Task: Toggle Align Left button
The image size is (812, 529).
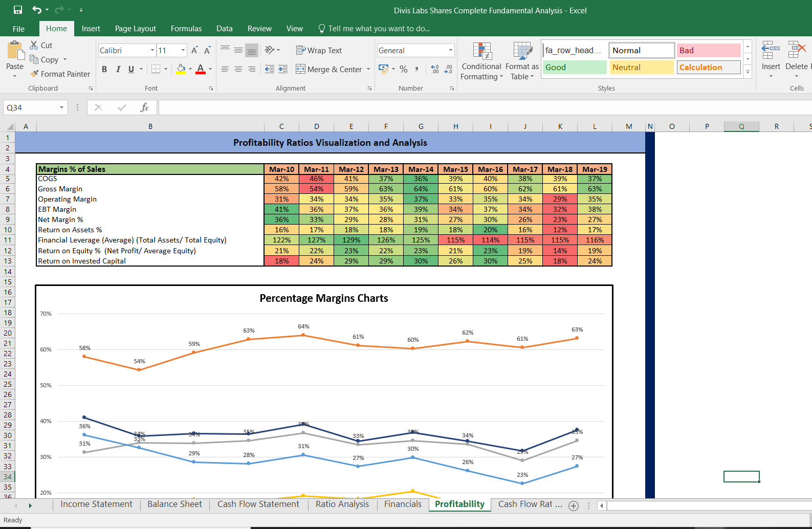Action: pos(225,69)
